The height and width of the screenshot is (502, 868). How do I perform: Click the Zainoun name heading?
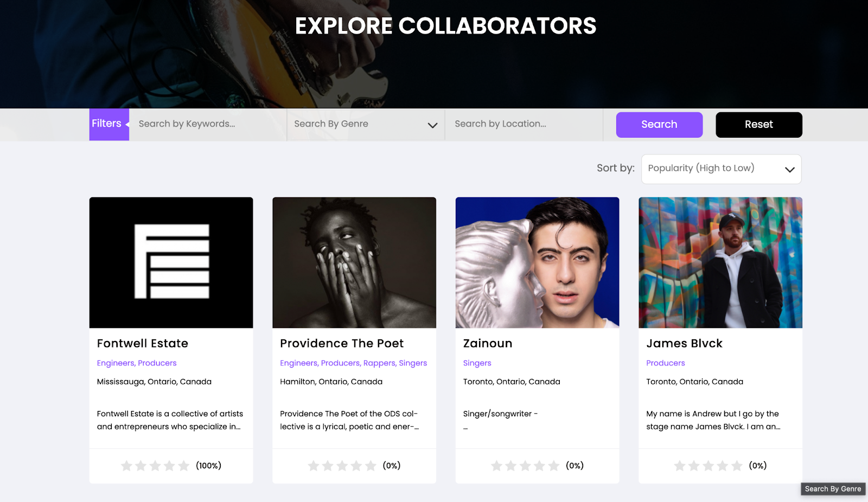[x=488, y=343]
